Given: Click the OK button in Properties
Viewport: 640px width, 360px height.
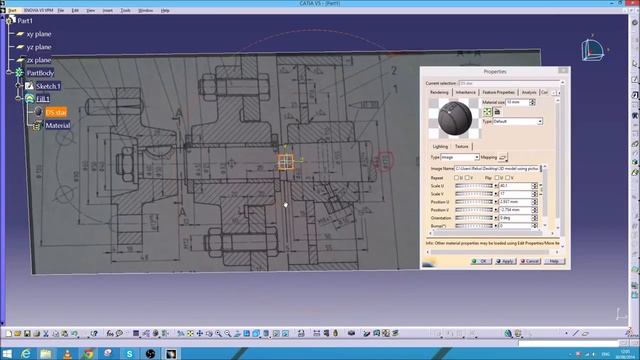Looking at the screenshot, I should click(x=481, y=261).
